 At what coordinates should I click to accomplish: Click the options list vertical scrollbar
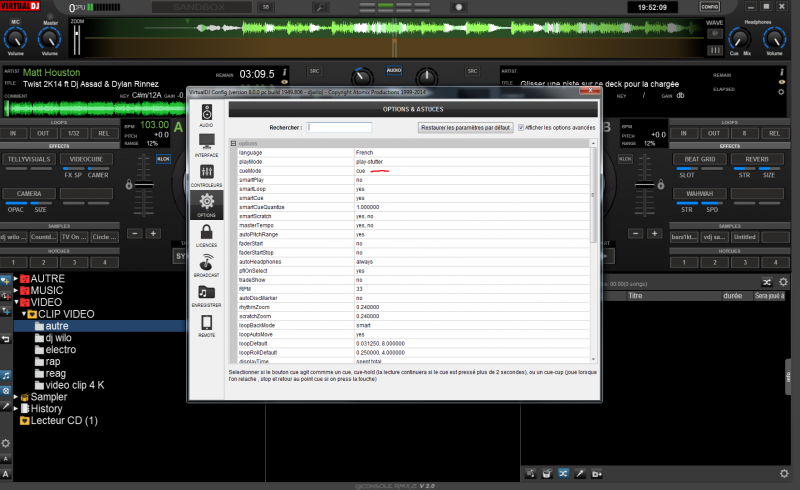point(593,250)
